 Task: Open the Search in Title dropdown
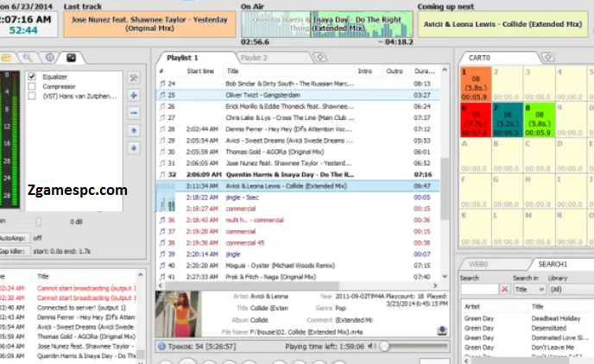pyautogui.click(x=529, y=290)
